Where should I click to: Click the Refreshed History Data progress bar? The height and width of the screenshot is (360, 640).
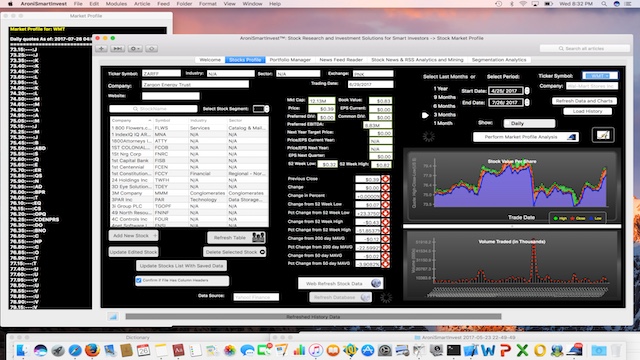click(313, 316)
